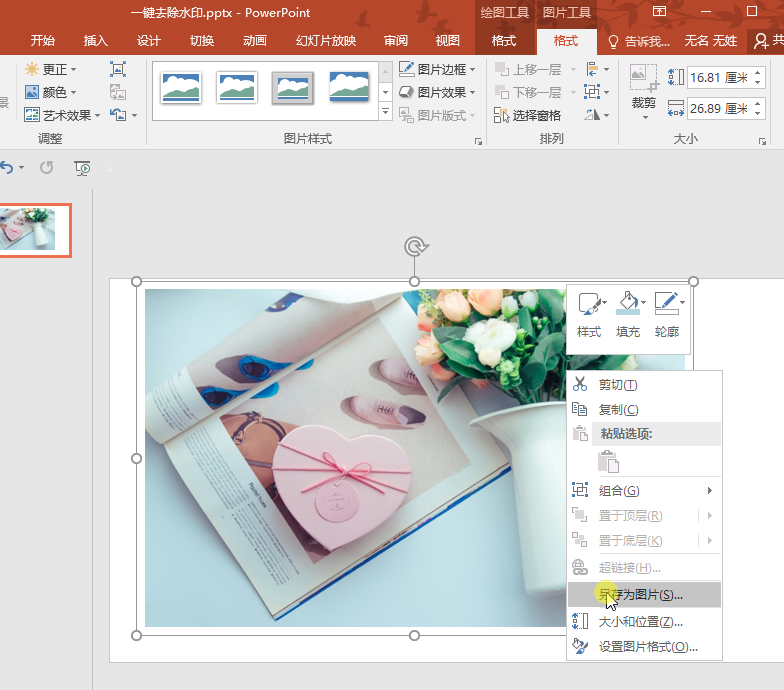
Task: Select the slide 1 thumbnail
Action: [33, 230]
